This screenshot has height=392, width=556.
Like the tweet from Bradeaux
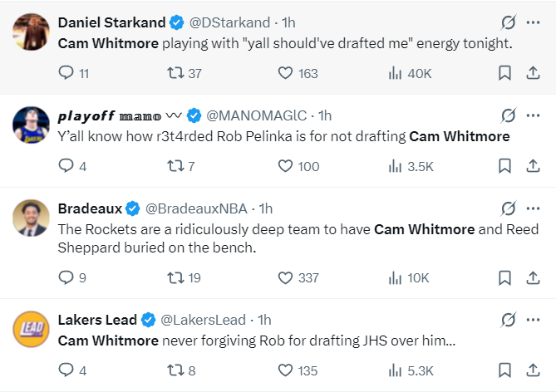click(x=286, y=277)
